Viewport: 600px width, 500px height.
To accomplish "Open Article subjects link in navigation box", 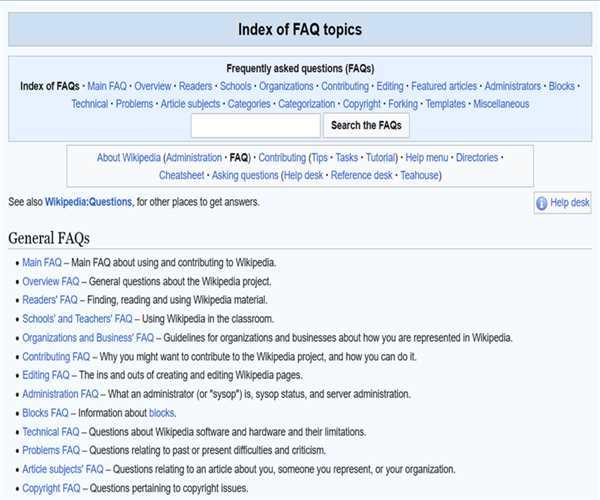I will [190, 104].
